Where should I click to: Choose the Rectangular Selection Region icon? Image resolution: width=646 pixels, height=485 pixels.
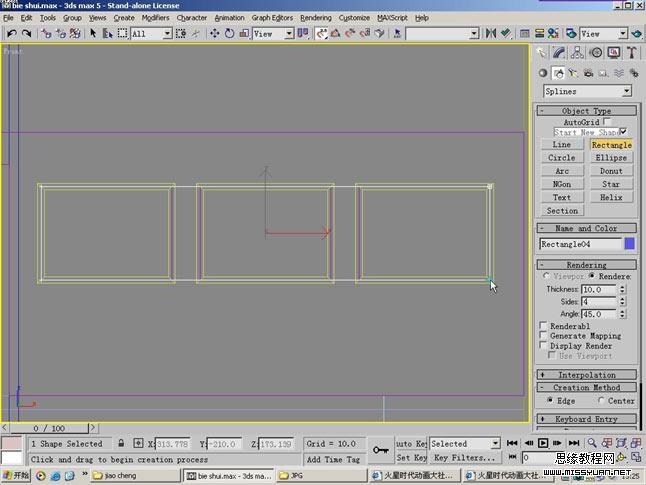122,33
